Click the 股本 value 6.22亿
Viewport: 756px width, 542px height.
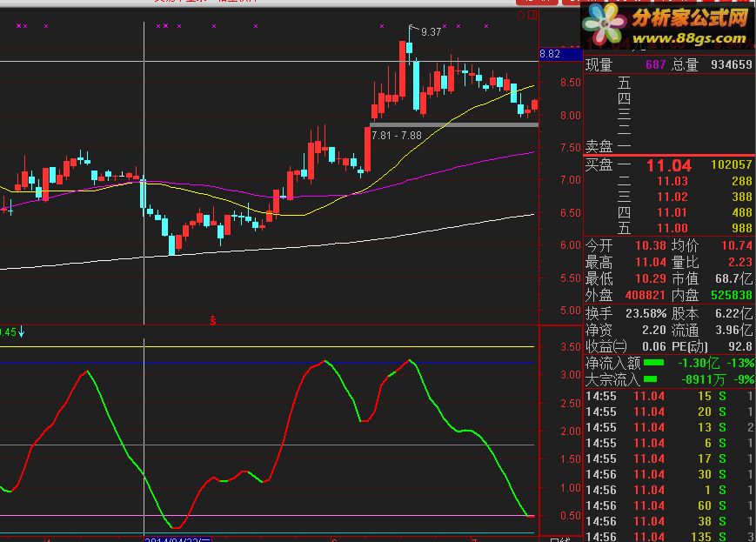coord(734,313)
